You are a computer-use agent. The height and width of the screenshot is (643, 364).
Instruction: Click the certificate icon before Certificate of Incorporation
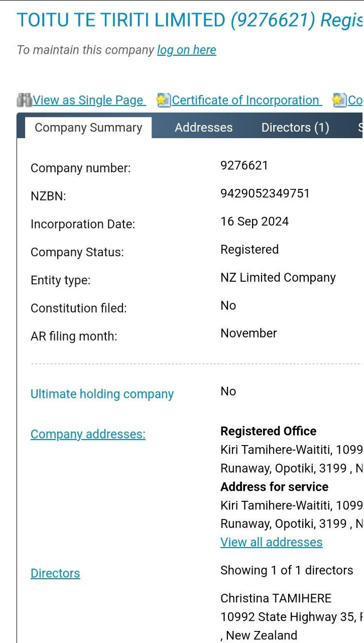pos(163,100)
